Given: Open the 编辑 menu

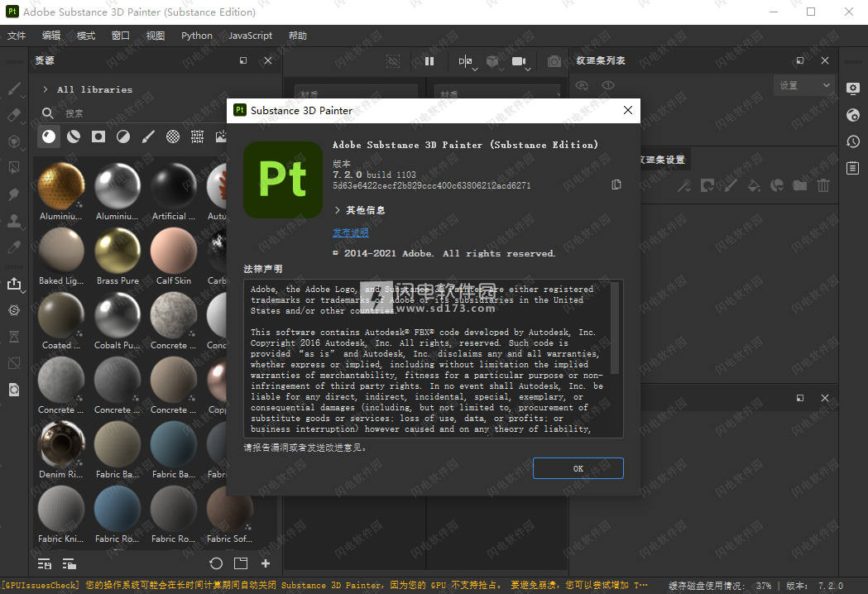Looking at the screenshot, I should 51,36.
